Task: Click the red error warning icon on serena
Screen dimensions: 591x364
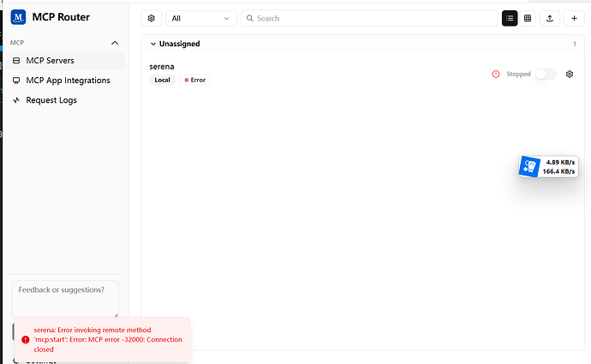Action: click(496, 75)
